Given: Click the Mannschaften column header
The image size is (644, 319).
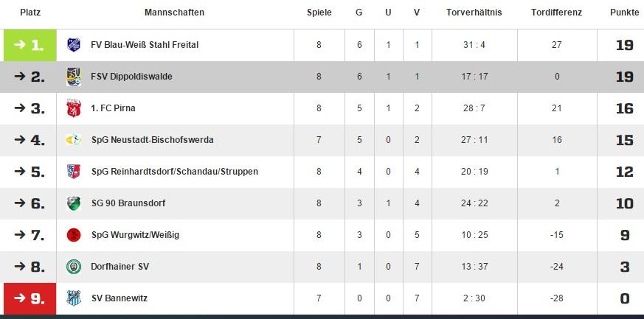Looking at the screenshot, I should click(x=174, y=13).
